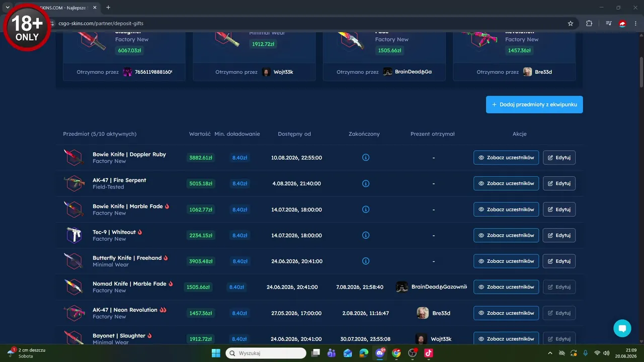Image resolution: width=644 pixels, height=362 pixels.
Task: Open the Wi-Fi network icon in the tray
Action: coord(597,353)
